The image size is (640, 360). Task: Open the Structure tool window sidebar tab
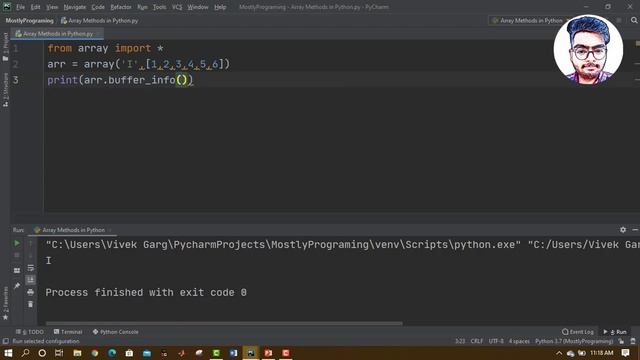pos(5,90)
